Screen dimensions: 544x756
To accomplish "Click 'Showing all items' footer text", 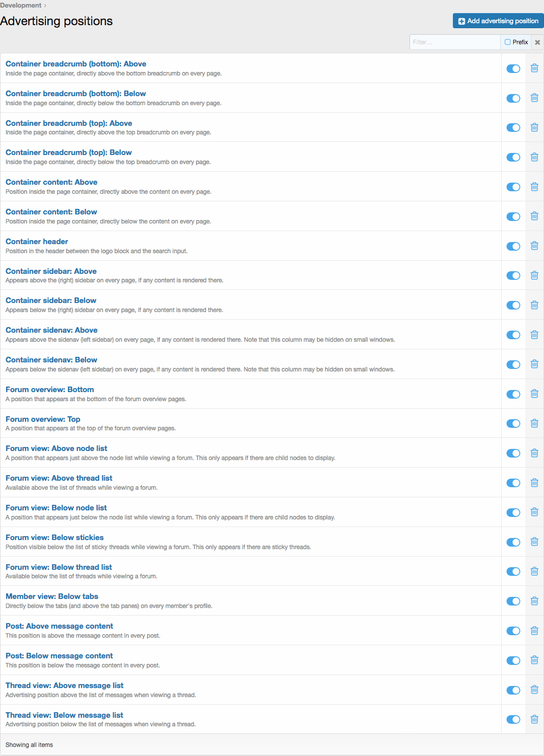I will [x=29, y=745].
